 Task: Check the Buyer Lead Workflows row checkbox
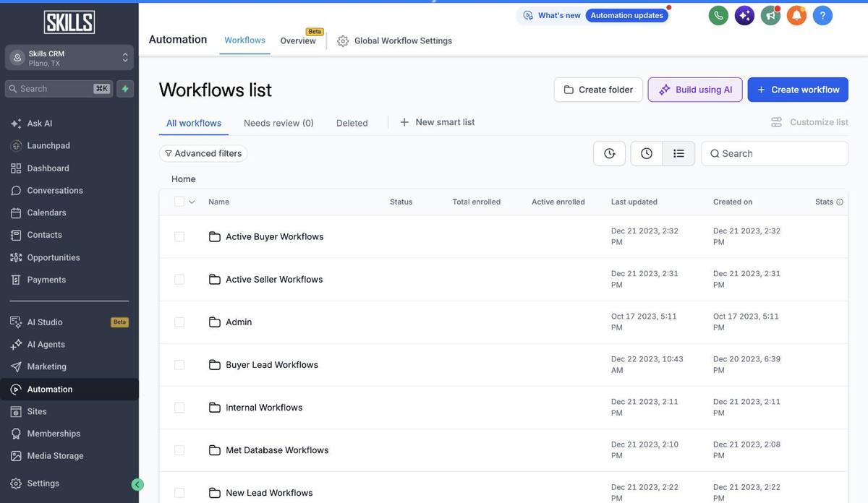[179, 364]
